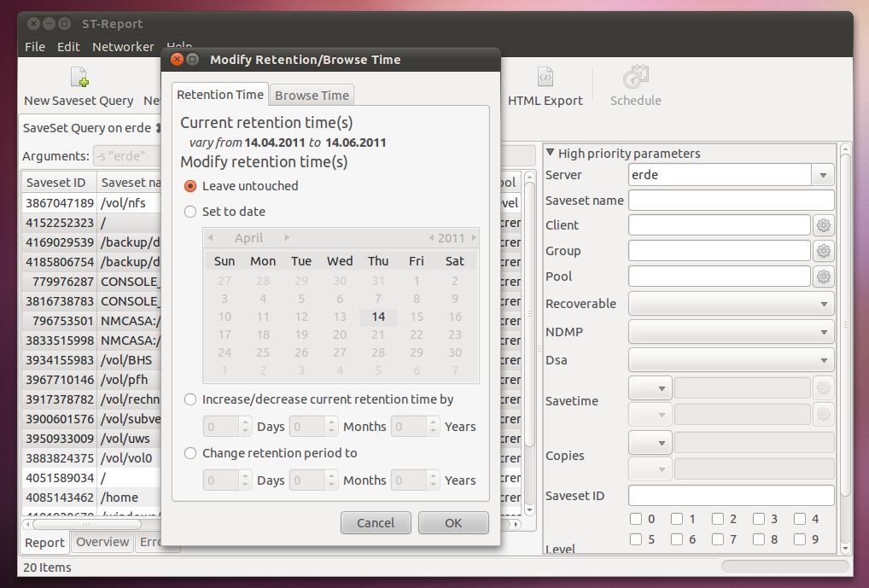Screen dimensions: 869x588
Task: Check the Level 9 checkbox
Action: tap(800, 539)
